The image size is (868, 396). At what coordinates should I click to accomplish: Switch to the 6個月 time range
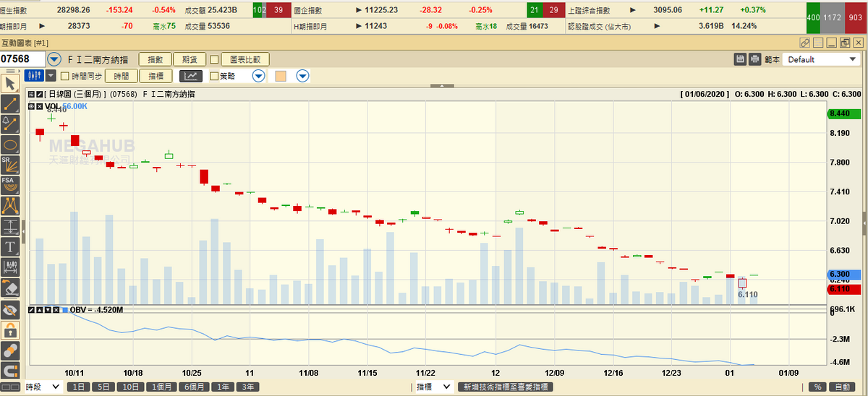pos(193,387)
